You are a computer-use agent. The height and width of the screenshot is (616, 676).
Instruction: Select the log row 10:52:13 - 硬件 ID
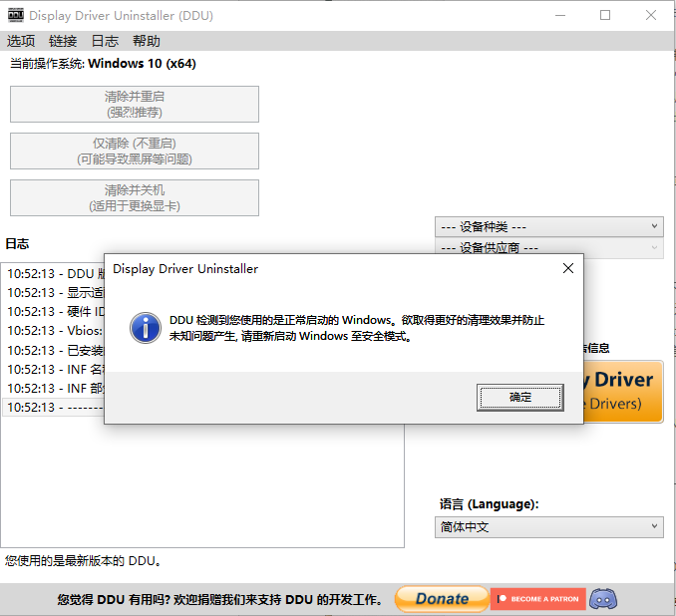tap(55, 312)
